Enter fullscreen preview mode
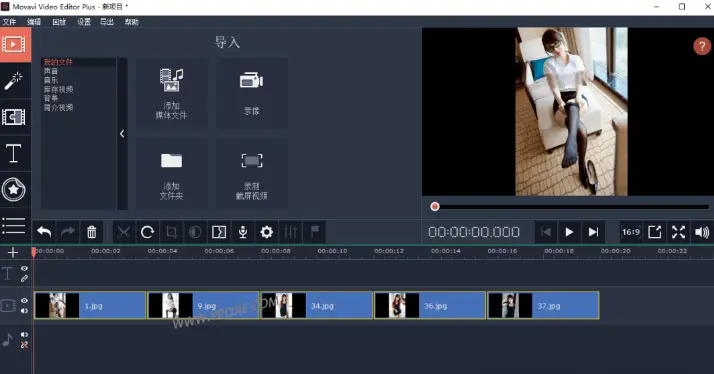Viewport: 714px width, 374px height. pyautogui.click(x=678, y=232)
